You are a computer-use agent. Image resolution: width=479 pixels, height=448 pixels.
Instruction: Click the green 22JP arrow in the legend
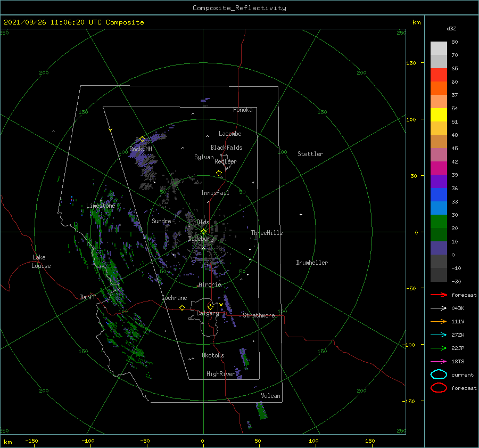coord(439,348)
